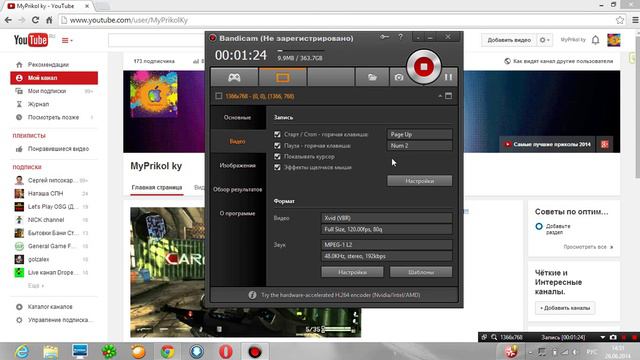Select the Видео tab in Bandicam
Viewport: 640px width, 360px height.
tap(238, 141)
